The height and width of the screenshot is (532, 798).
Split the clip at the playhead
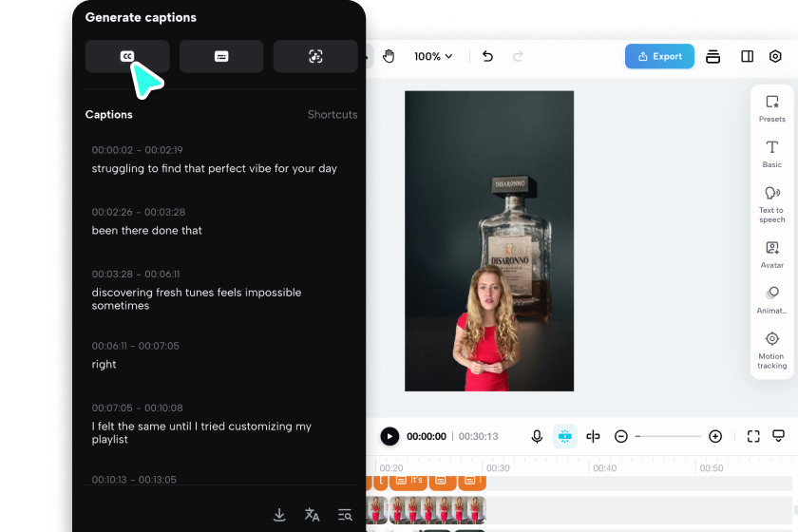click(593, 436)
